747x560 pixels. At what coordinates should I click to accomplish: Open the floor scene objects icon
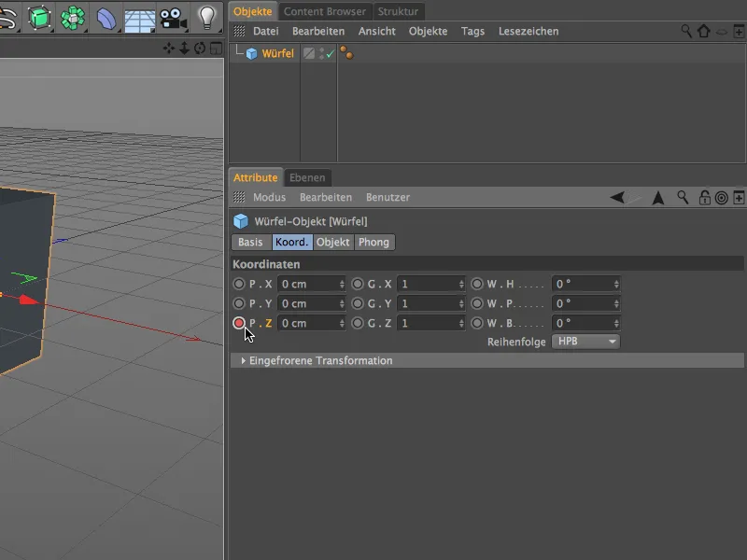click(139, 20)
